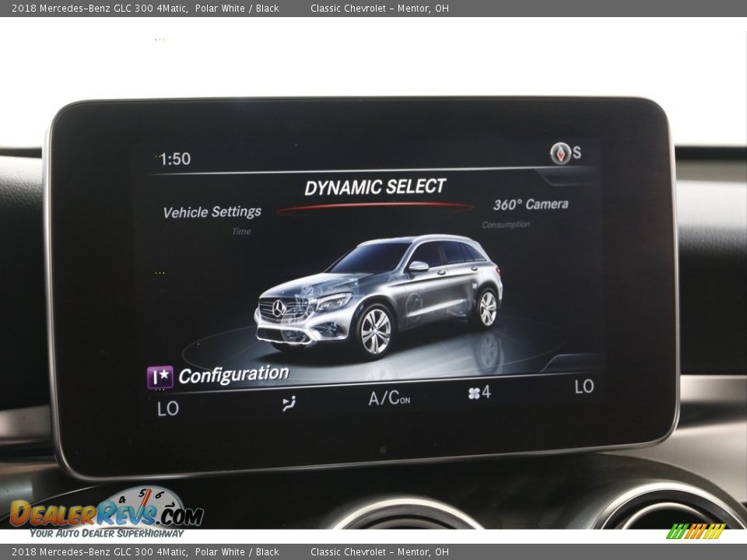Tap the GLC vehicle image
The height and width of the screenshot is (560, 747).
click(379, 296)
